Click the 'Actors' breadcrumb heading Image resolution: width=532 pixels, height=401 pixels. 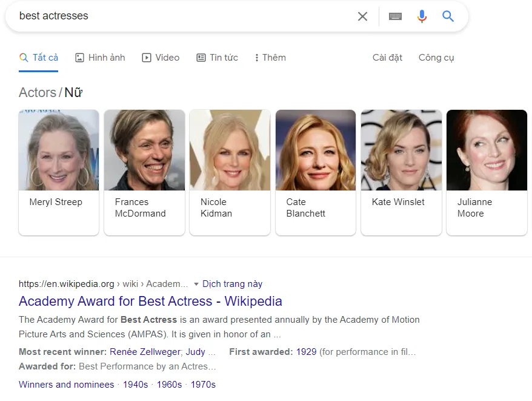click(38, 92)
